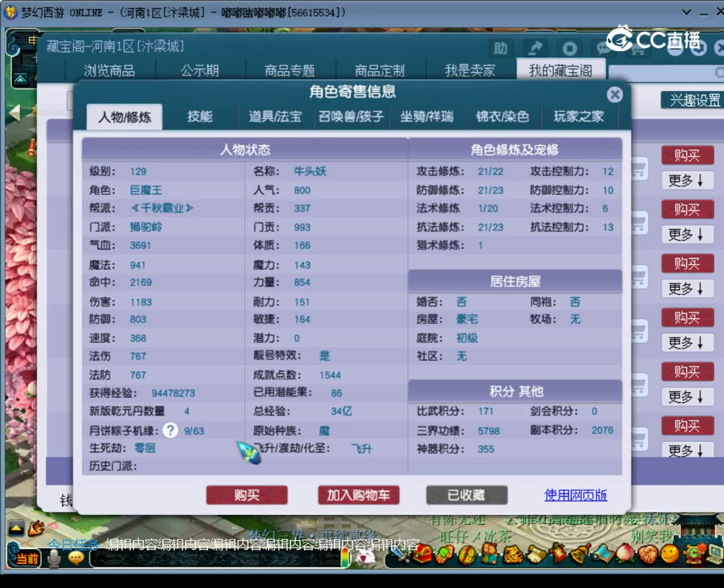This screenshot has height=588, width=724.
Task: Click 加入购物车 button
Action: pos(359,495)
